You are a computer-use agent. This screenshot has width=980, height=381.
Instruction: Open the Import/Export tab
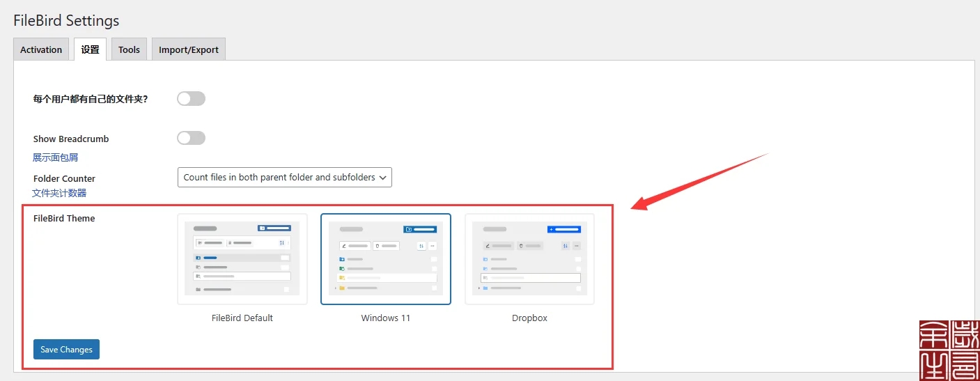[x=189, y=49]
